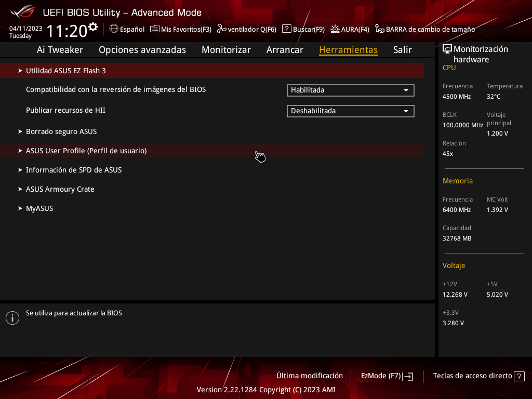
Task: Switch to Opciones avanzadas tab
Action: click(x=142, y=50)
